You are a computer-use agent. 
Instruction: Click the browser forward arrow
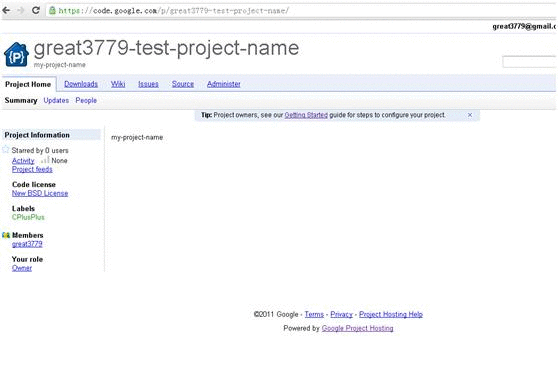point(21,10)
